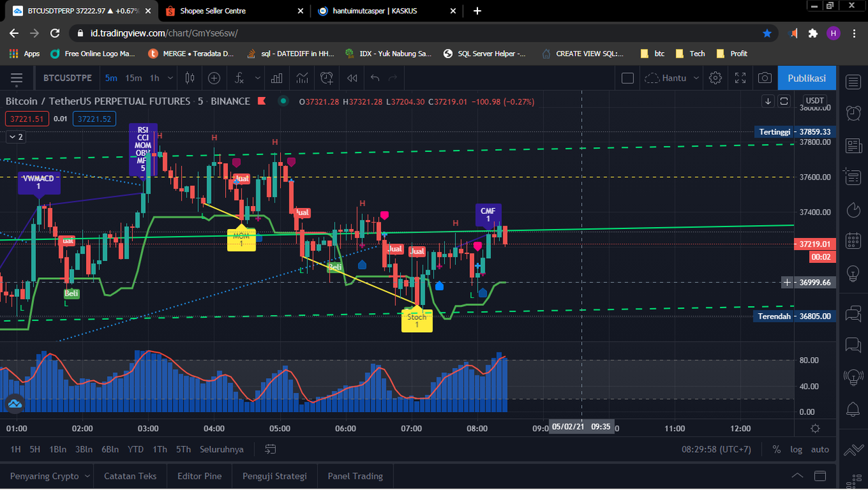The width and height of the screenshot is (868, 490).
Task: Expand collapsed indicators legend showing 2
Action: tap(15, 137)
